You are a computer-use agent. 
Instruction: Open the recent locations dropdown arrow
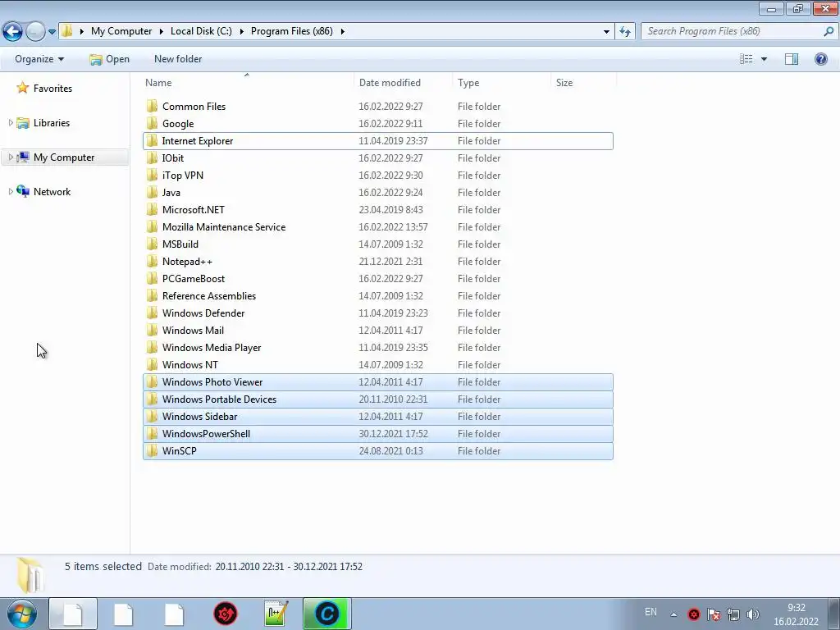pos(52,32)
